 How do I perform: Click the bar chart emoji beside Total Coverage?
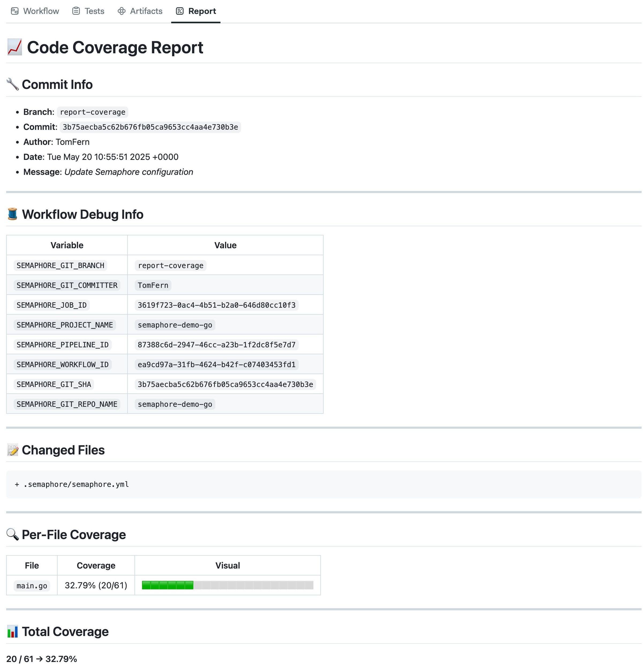(13, 631)
